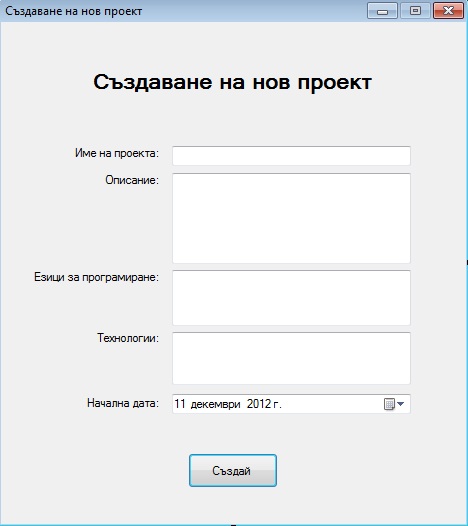Click the Технологии label

128,337
